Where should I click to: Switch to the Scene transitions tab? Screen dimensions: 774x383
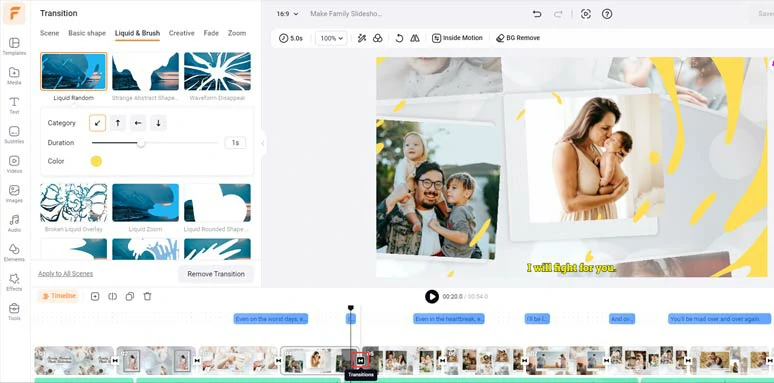pos(49,33)
